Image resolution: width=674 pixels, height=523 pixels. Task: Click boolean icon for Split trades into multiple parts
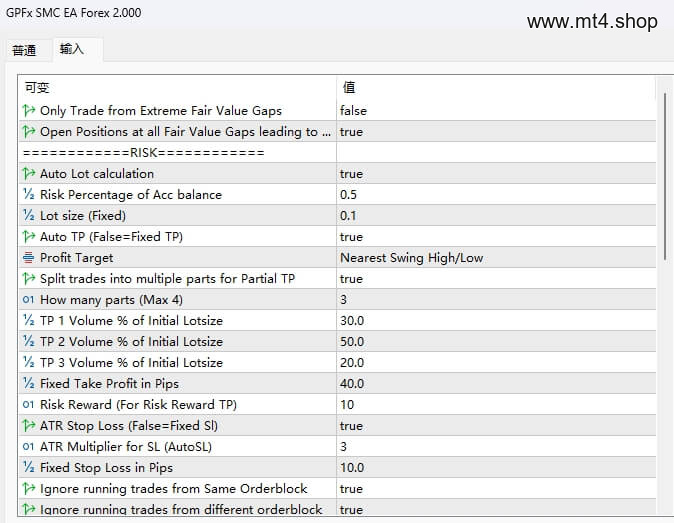click(x=29, y=278)
